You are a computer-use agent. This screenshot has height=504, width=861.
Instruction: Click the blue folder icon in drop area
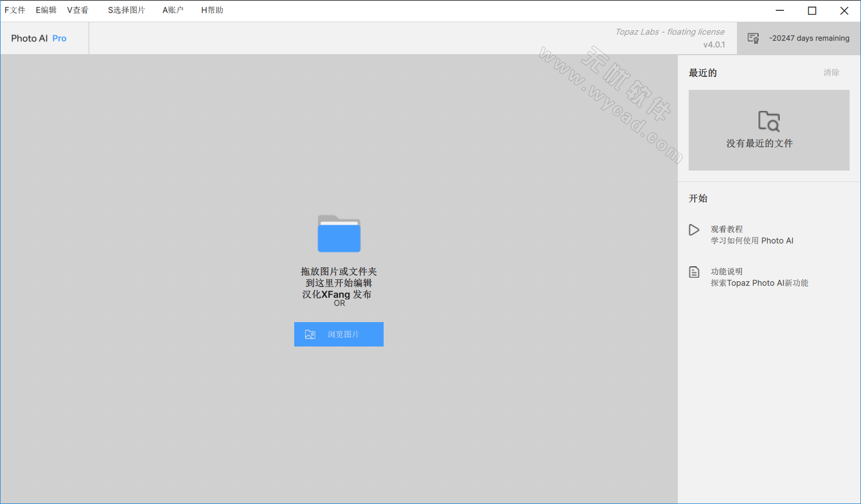click(x=339, y=234)
